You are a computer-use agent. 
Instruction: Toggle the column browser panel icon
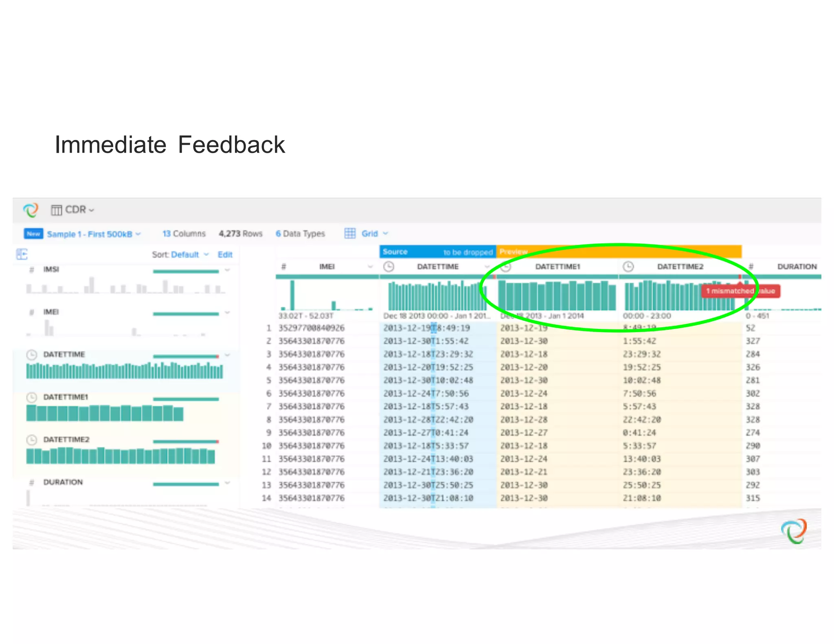(22, 254)
